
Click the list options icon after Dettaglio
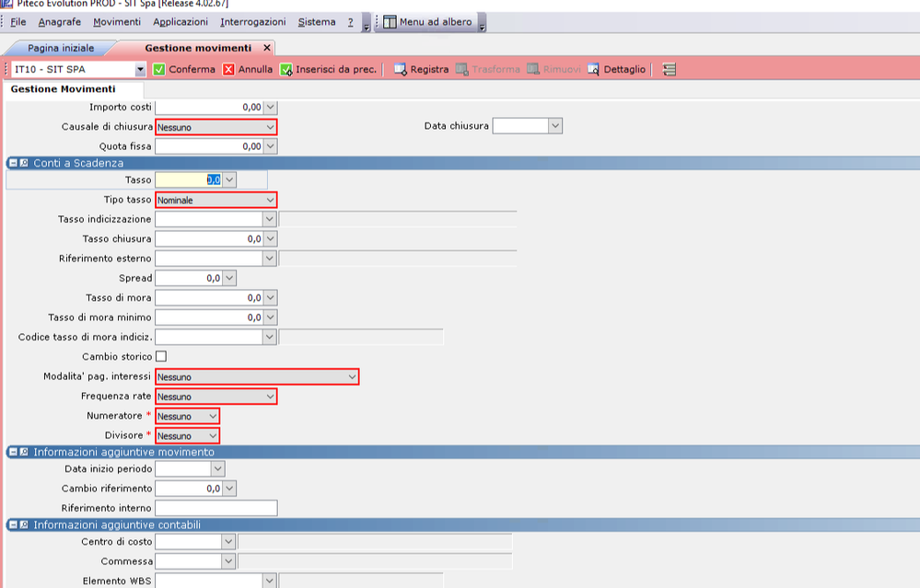pyautogui.click(x=670, y=69)
